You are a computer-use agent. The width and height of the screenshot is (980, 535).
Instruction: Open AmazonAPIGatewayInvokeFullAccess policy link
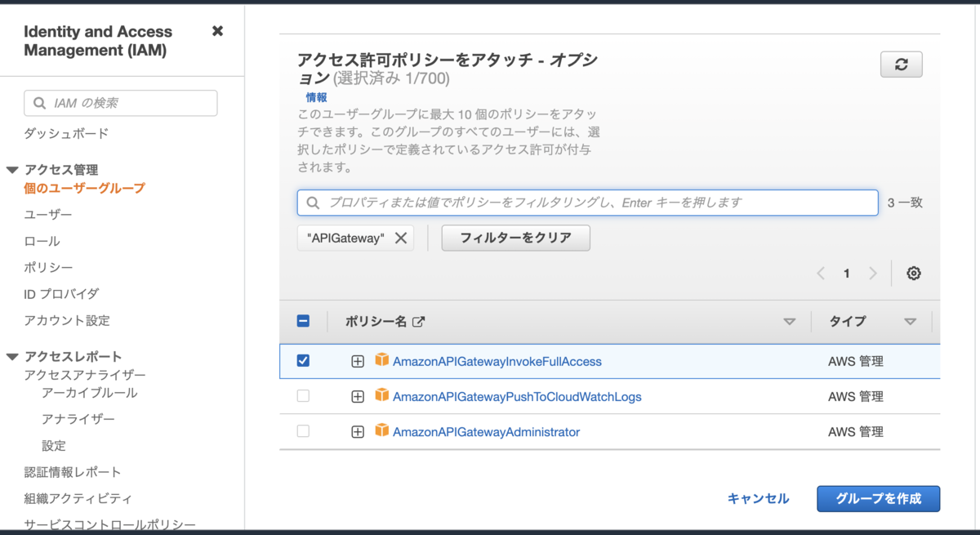coord(497,361)
